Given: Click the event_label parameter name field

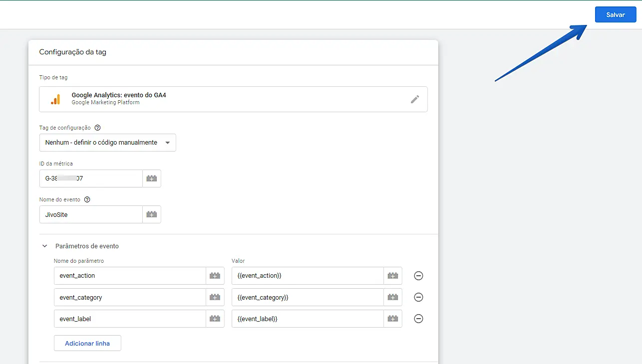Looking at the screenshot, I should pos(130,319).
